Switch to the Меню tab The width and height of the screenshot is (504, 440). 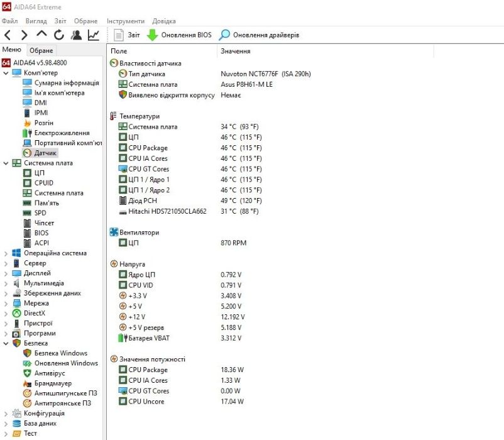(x=12, y=50)
